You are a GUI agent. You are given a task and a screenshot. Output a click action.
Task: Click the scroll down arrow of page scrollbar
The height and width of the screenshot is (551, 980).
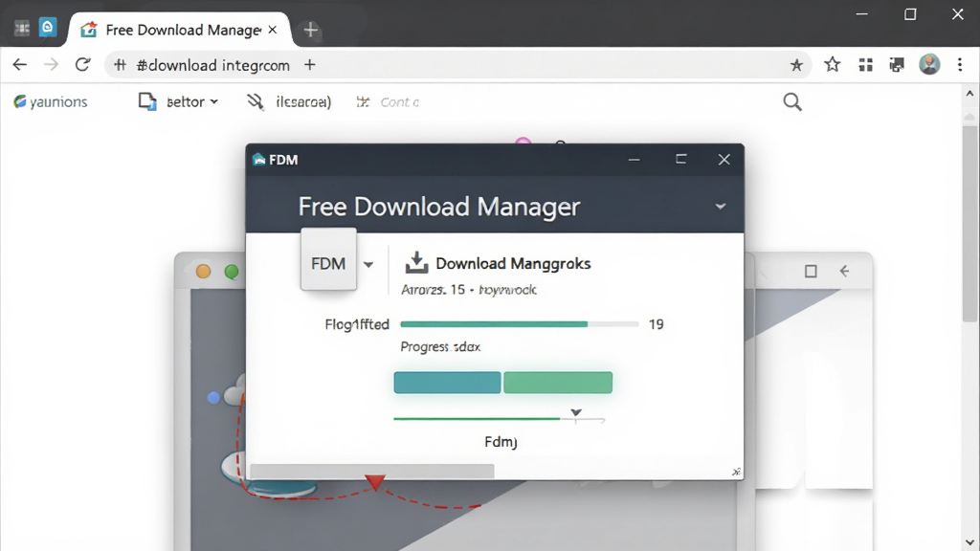[x=970, y=542]
